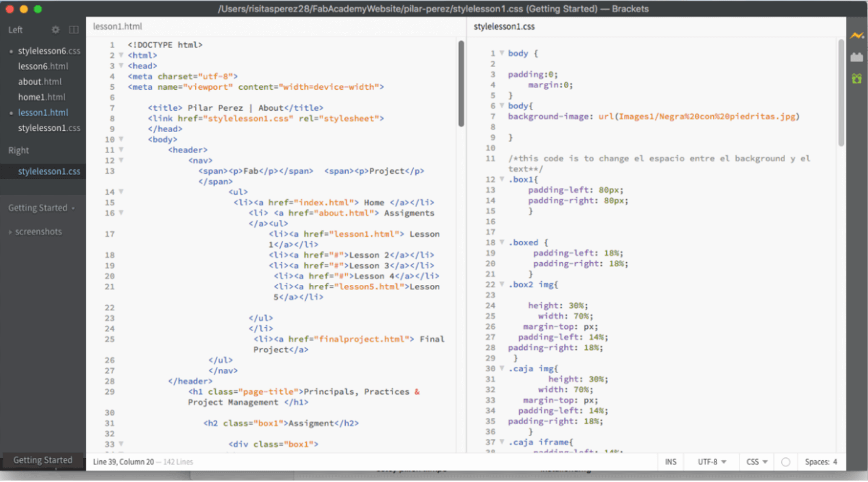Viewport: 868px width, 482px height.
Task: Launch Live Preview with the lightning icon
Action: 857,36
